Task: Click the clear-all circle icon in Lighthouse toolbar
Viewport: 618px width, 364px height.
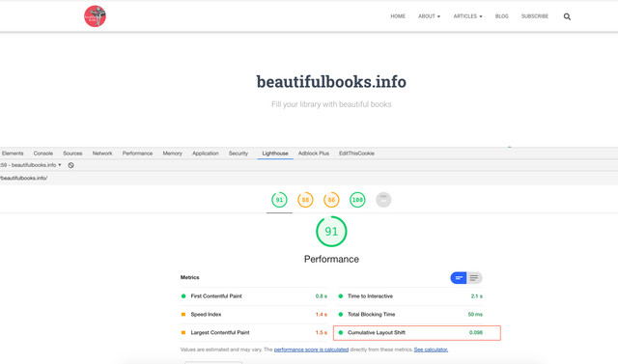Action: click(x=70, y=165)
